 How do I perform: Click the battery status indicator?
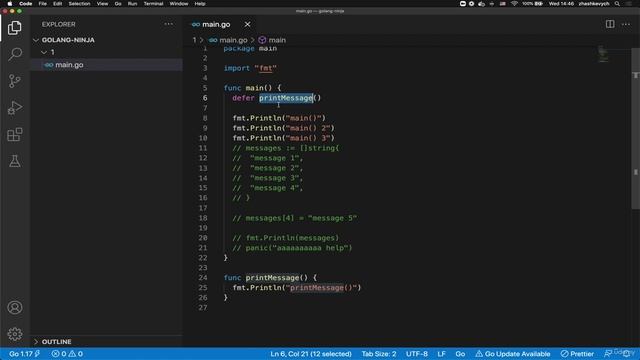tap(533, 4)
